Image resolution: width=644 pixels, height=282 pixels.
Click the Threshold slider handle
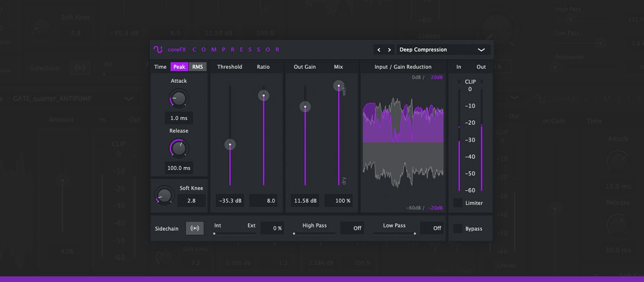[230, 145]
